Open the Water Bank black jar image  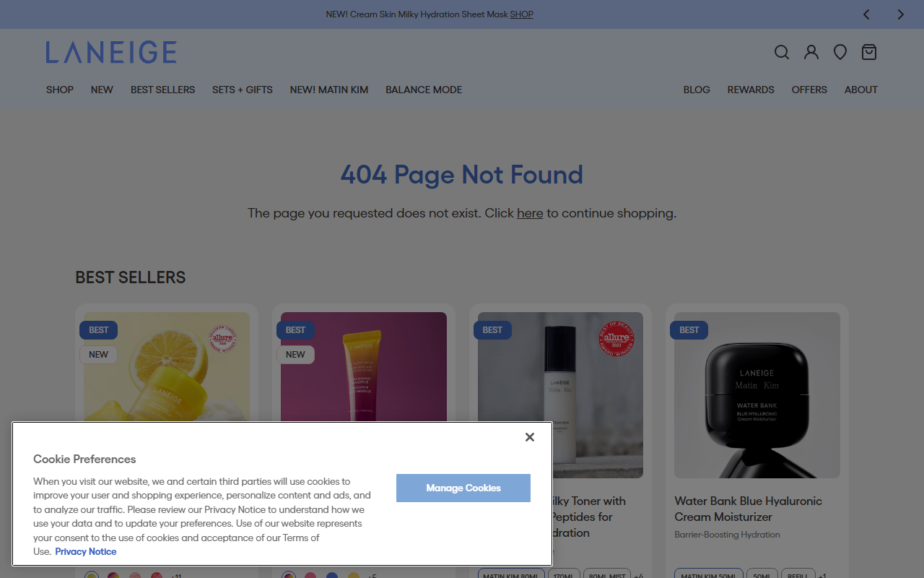tap(757, 395)
